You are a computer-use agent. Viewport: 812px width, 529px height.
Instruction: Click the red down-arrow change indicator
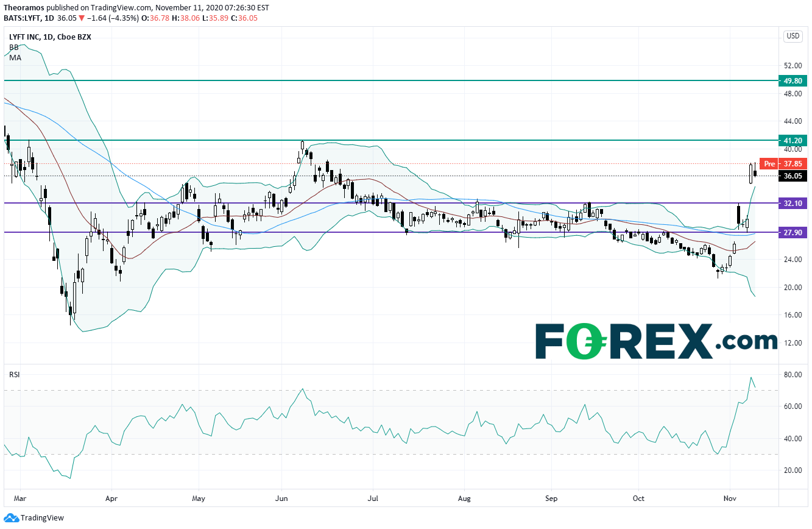pos(82,18)
